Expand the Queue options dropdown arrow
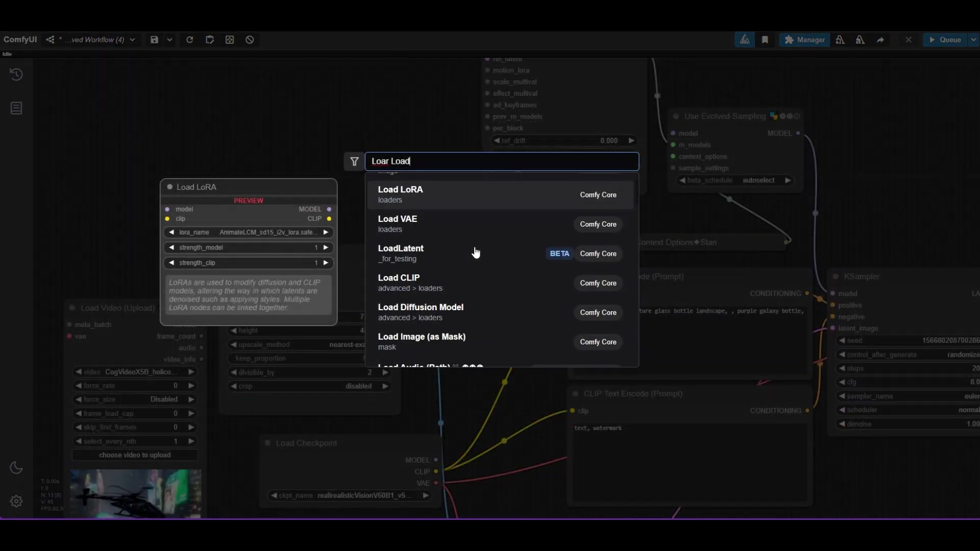 click(x=973, y=40)
